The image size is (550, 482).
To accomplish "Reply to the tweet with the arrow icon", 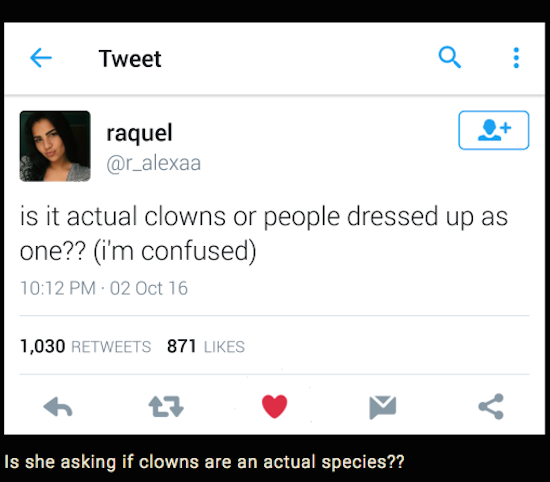I will pos(58,407).
